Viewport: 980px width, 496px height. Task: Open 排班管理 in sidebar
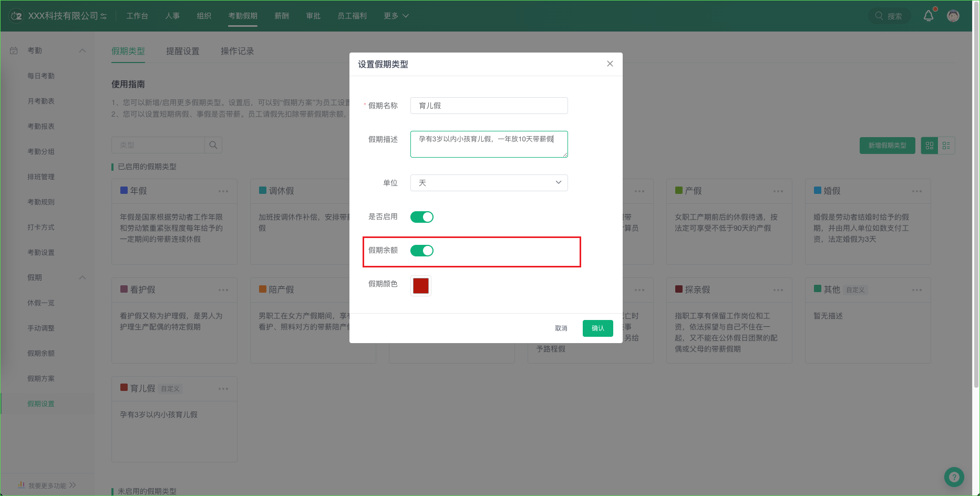coord(41,177)
